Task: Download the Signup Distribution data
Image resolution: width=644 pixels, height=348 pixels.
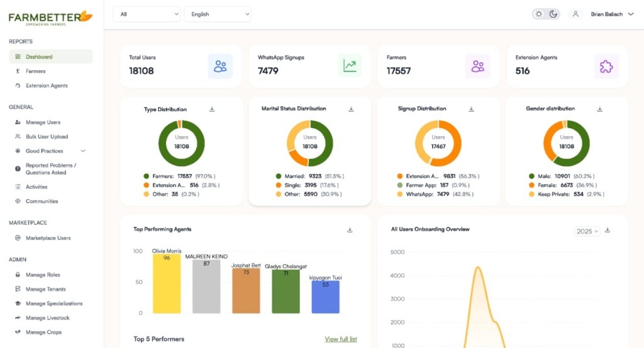Action: pyautogui.click(x=471, y=109)
